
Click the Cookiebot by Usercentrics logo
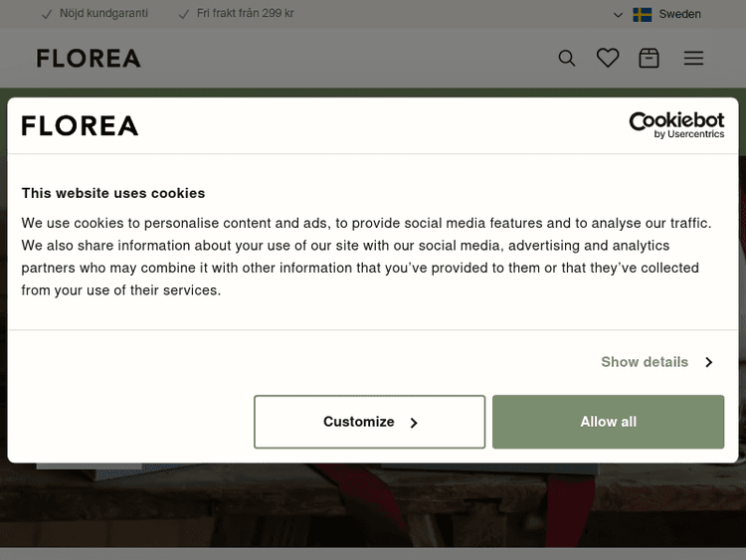tap(676, 124)
